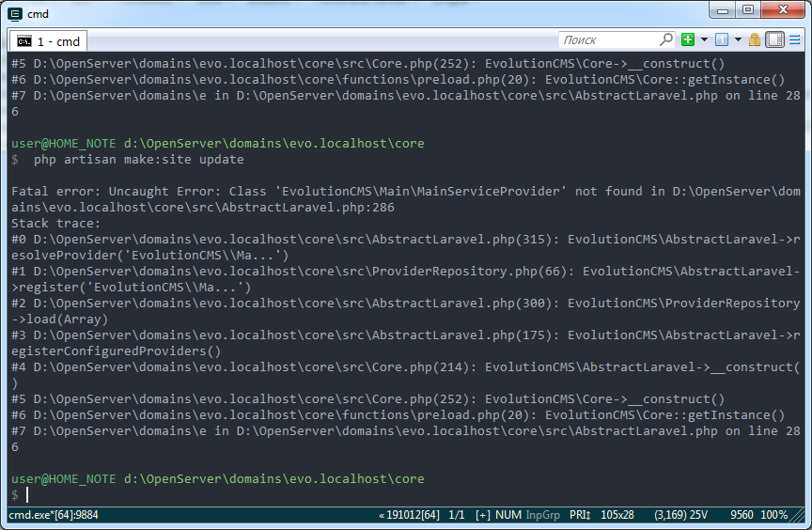Click the 'php artisan make:site update' command line

[x=139, y=160]
